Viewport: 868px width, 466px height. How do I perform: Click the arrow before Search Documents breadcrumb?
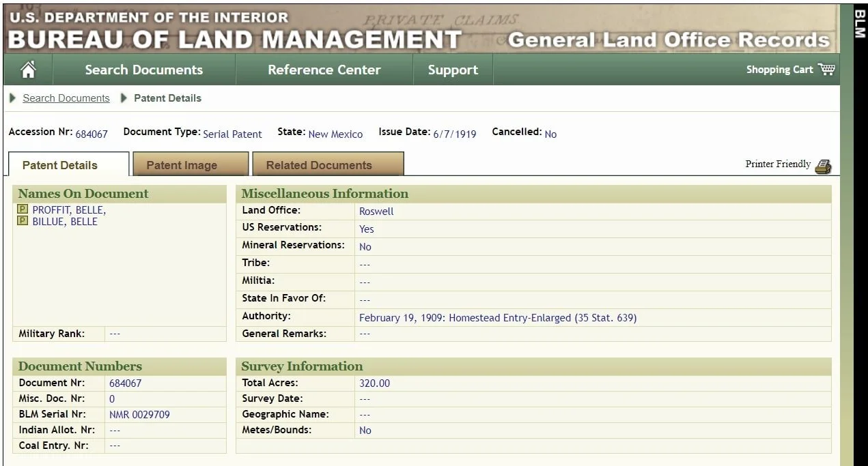click(x=13, y=98)
